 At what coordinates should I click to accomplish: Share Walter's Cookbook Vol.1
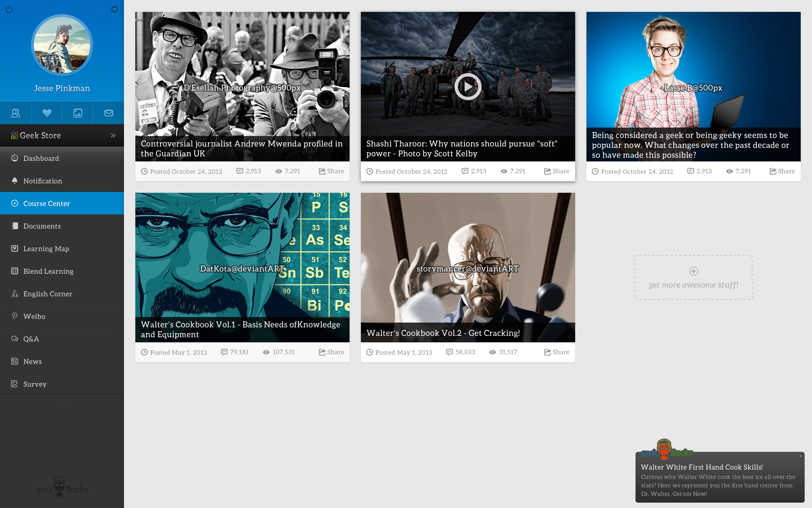pos(331,352)
